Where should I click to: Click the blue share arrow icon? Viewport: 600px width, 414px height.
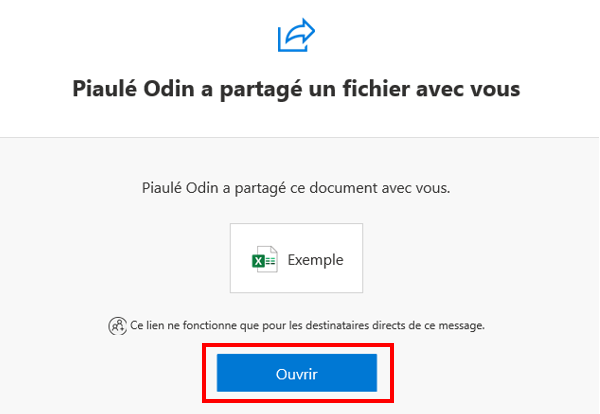tap(297, 35)
